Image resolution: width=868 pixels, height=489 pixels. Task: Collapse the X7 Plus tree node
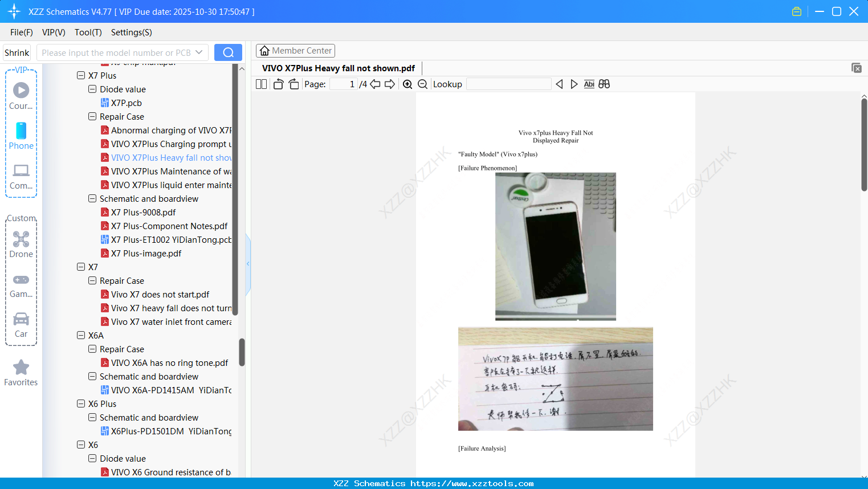(x=81, y=75)
